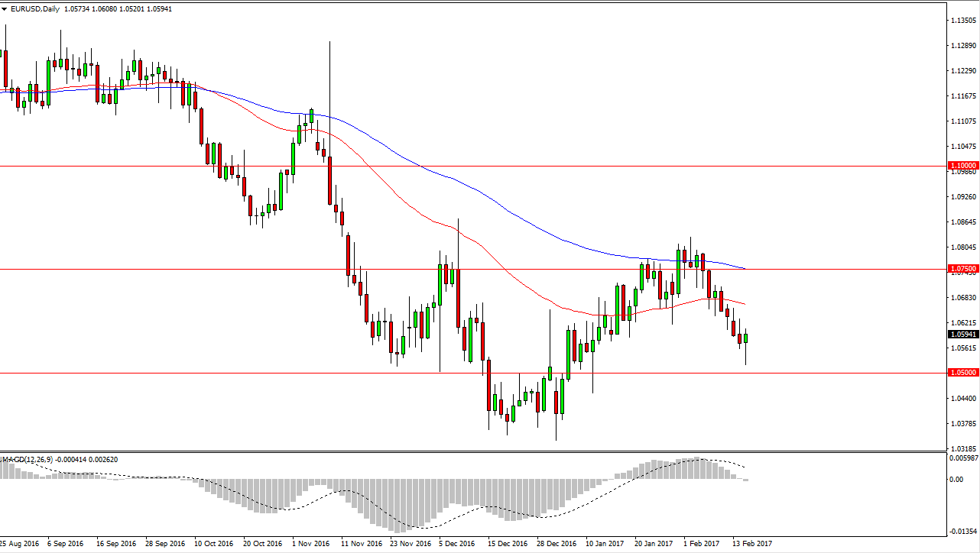This screenshot has height=553, width=980.
Task: Click the right end of MACD dashed signal line
Action: pyautogui.click(x=745, y=467)
